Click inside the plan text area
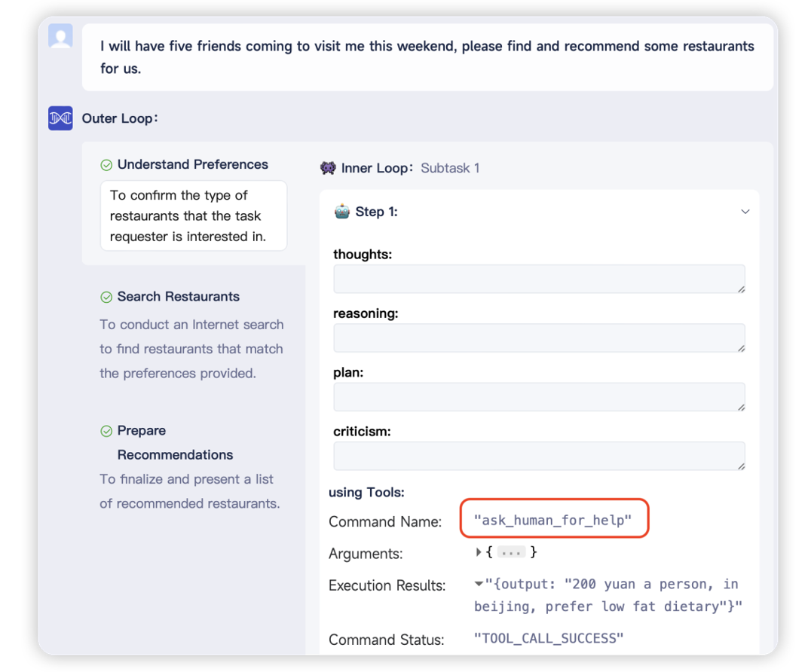Viewport: 808px width, 672px height. (x=538, y=397)
